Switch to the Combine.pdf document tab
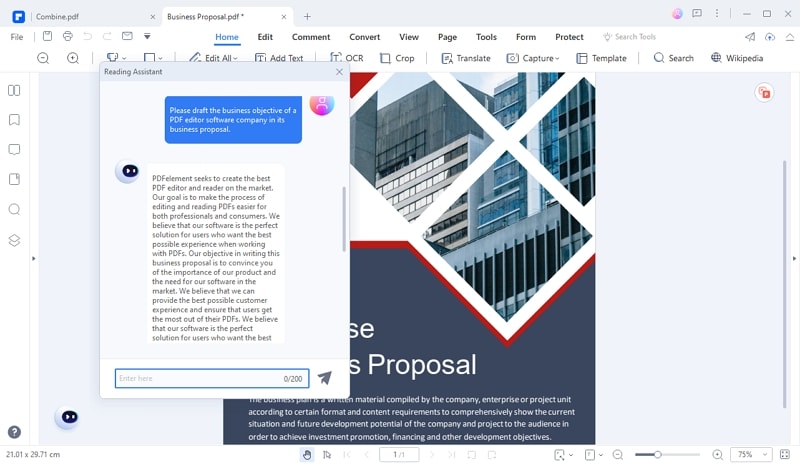 [57, 17]
